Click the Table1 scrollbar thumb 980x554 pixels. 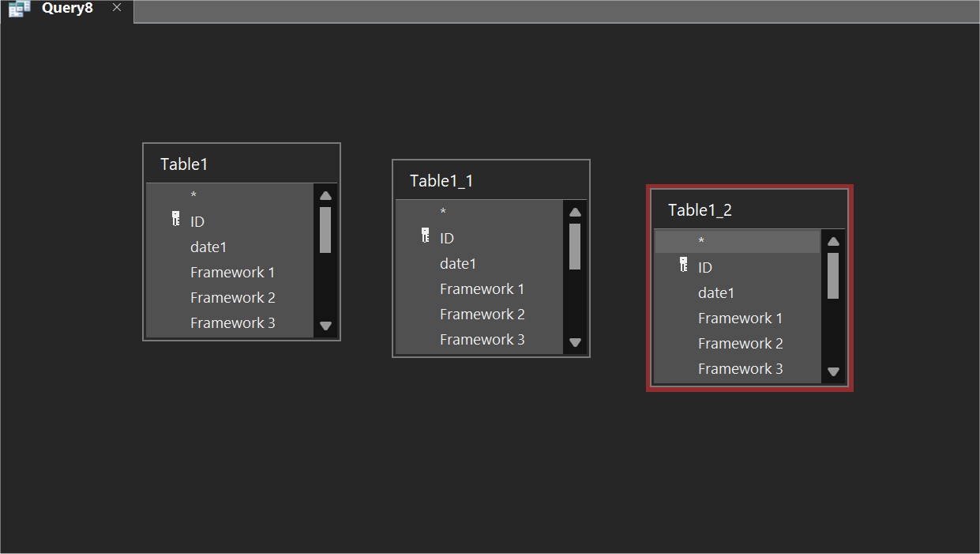(325, 230)
